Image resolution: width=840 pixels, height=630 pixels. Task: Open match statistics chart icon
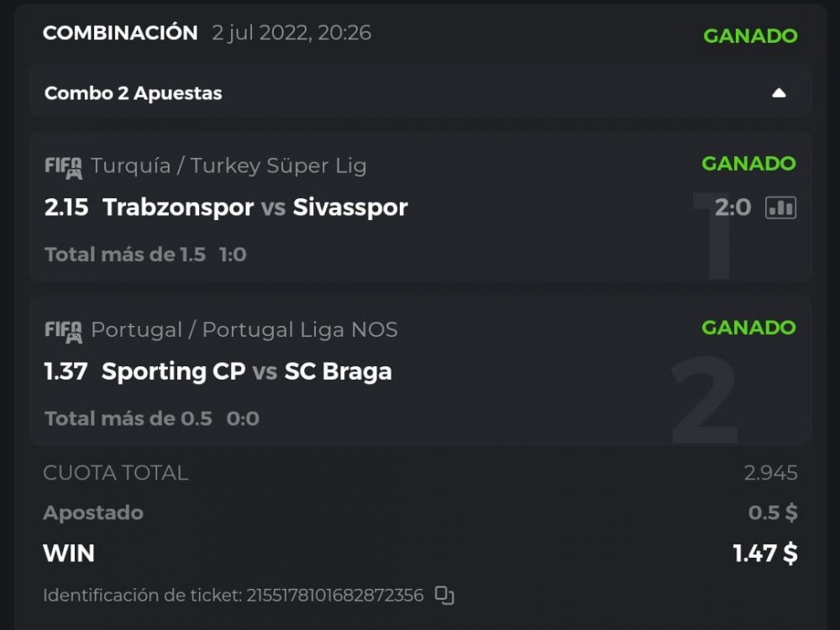click(x=780, y=207)
